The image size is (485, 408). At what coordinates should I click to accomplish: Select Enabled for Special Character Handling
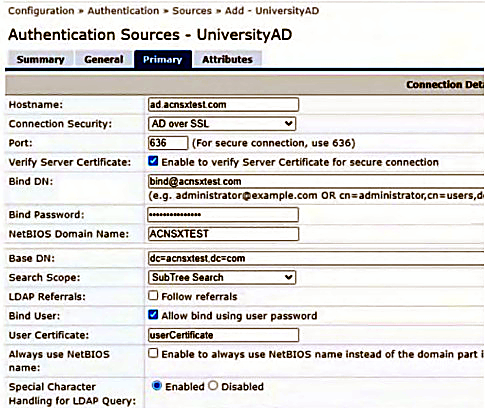157,386
